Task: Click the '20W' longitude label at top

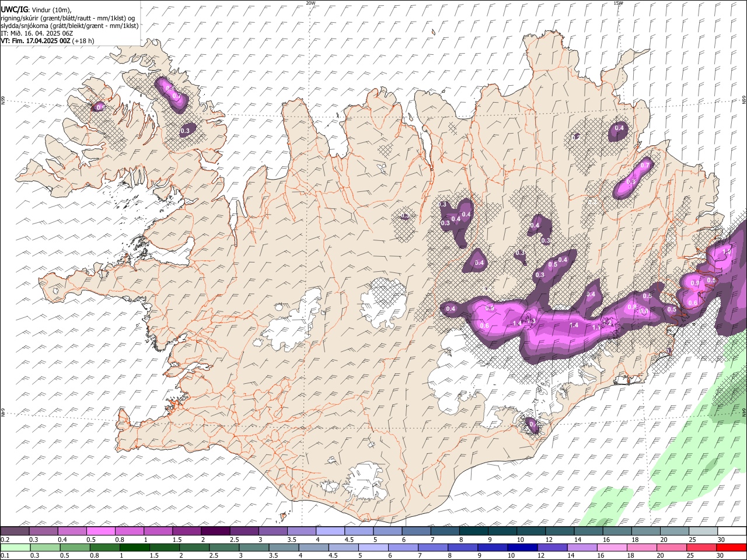Action: [310, 3]
